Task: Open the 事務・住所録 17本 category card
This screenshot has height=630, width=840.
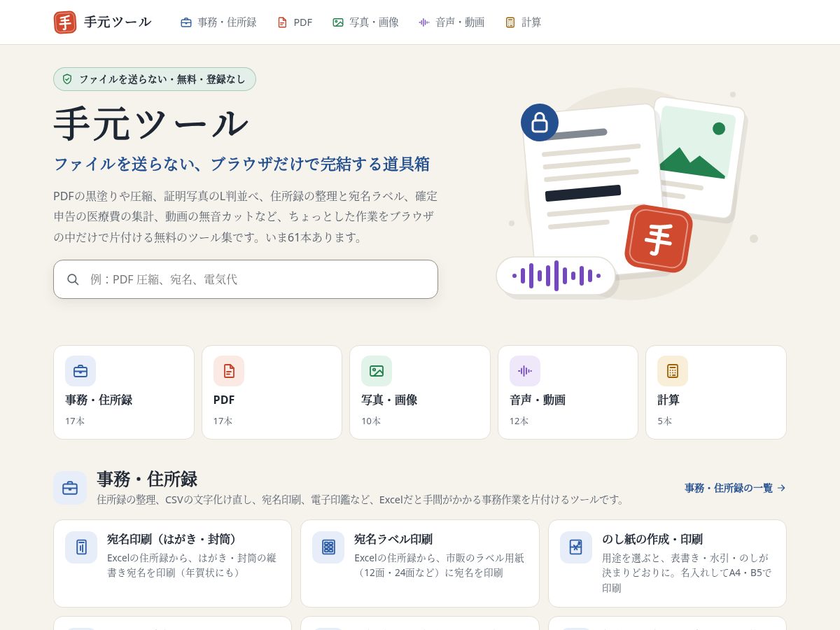Action: (x=124, y=392)
